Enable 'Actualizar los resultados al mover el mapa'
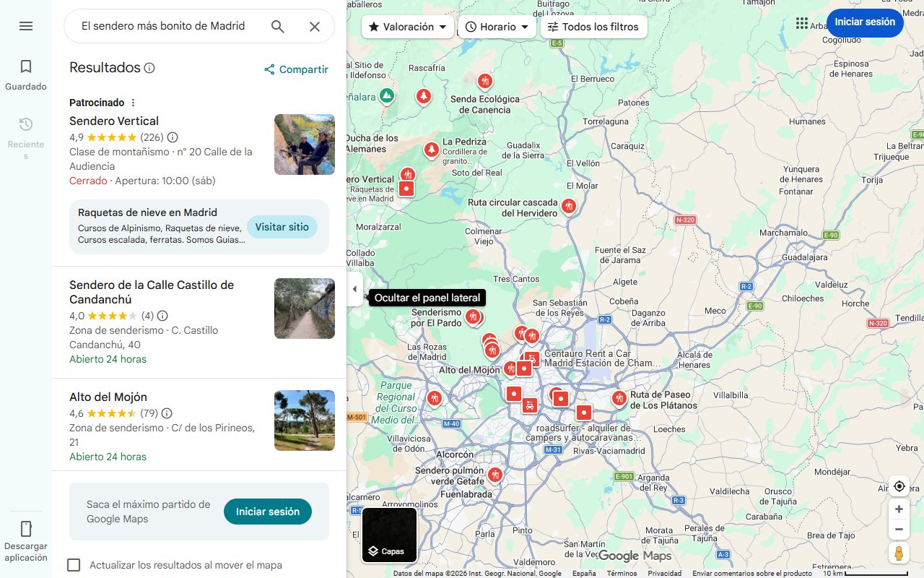 pos(74,565)
